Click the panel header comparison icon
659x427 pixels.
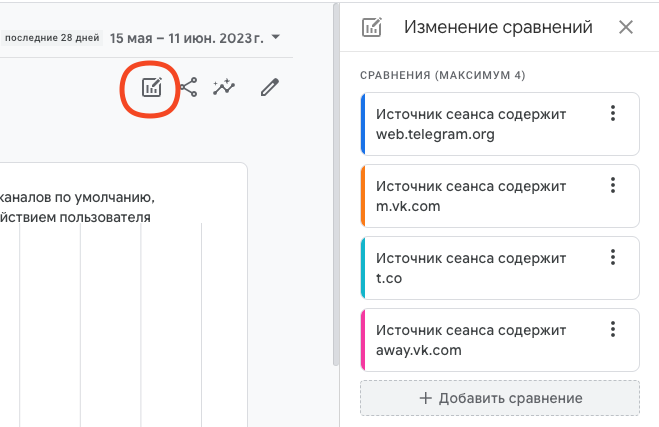[372, 27]
